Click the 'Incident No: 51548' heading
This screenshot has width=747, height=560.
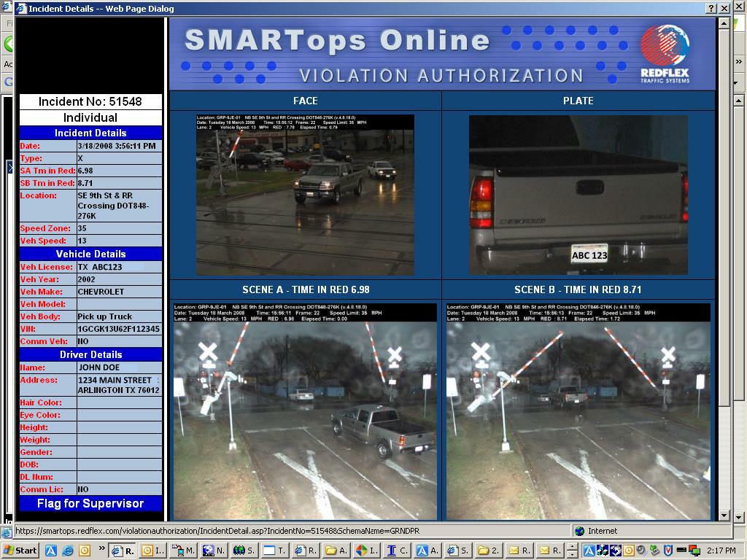pos(90,101)
